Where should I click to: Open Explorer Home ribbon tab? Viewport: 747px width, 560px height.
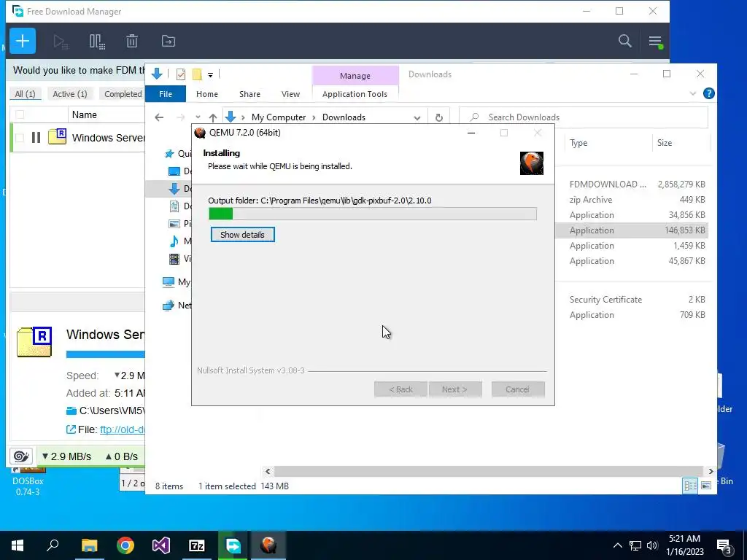(206, 94)
